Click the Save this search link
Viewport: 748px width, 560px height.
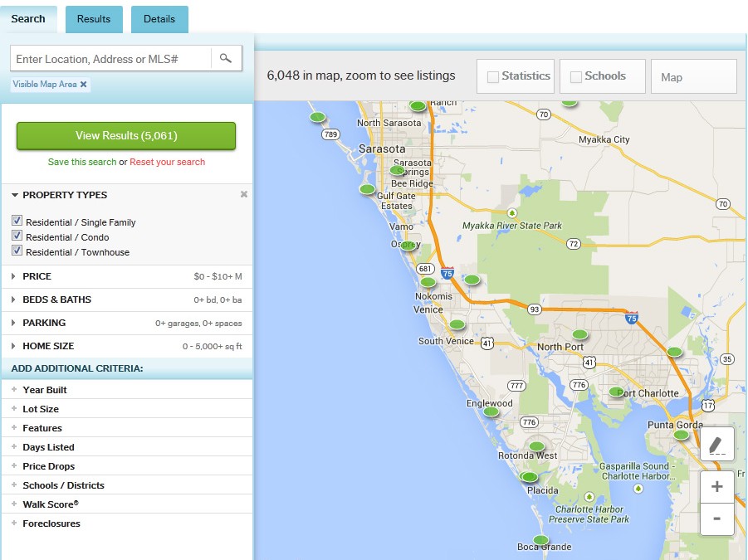(82, 162)
